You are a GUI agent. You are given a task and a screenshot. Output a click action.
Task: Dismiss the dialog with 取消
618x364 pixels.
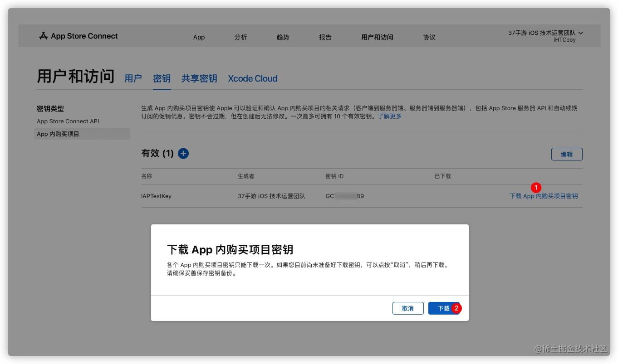(x=407, y=308)
